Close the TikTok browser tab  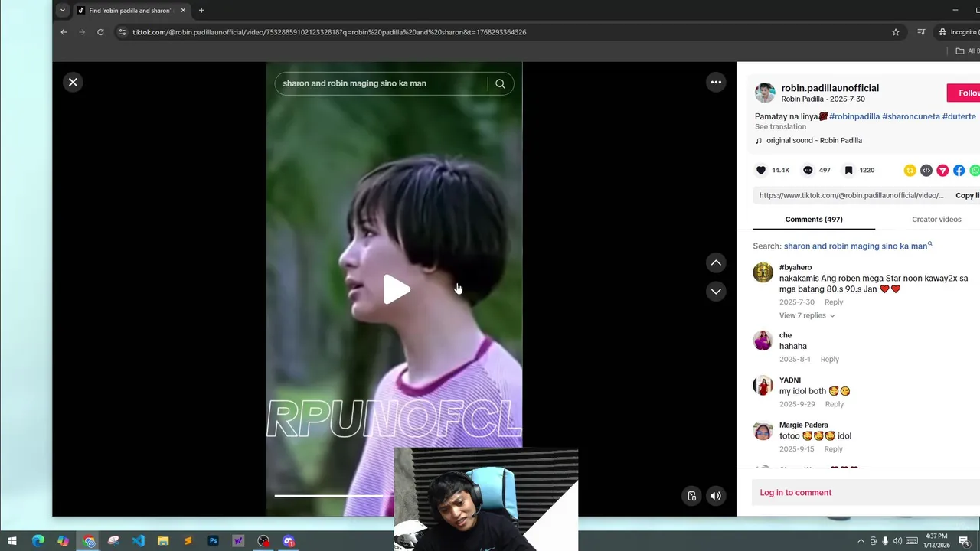[x=183, y=11]
